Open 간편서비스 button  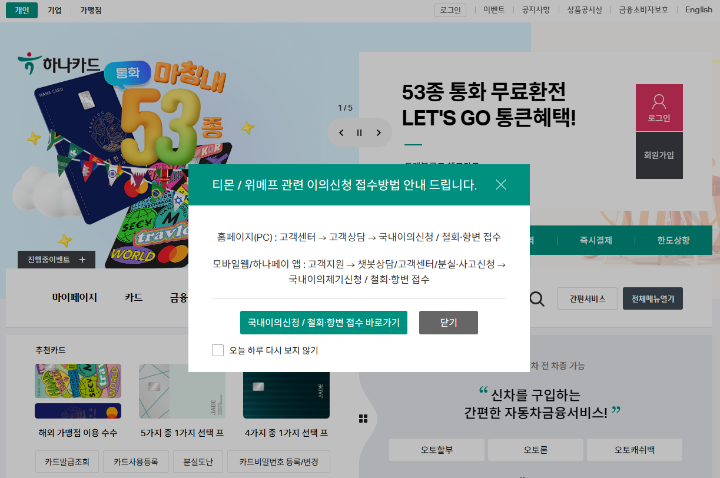[587, 299]
